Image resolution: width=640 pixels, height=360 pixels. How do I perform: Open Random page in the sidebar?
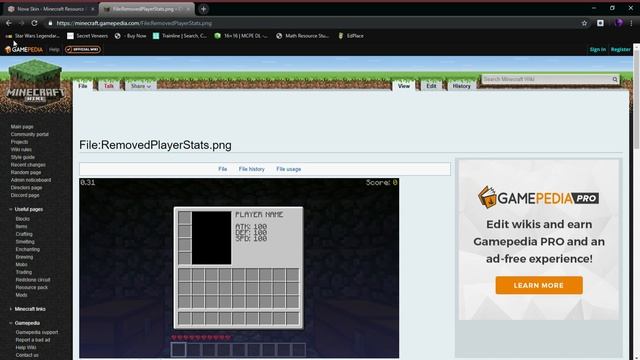click(26, 173)
